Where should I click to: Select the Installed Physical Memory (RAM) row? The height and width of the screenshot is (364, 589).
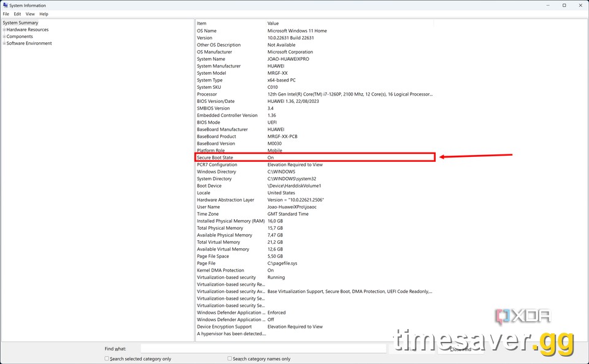314,221
